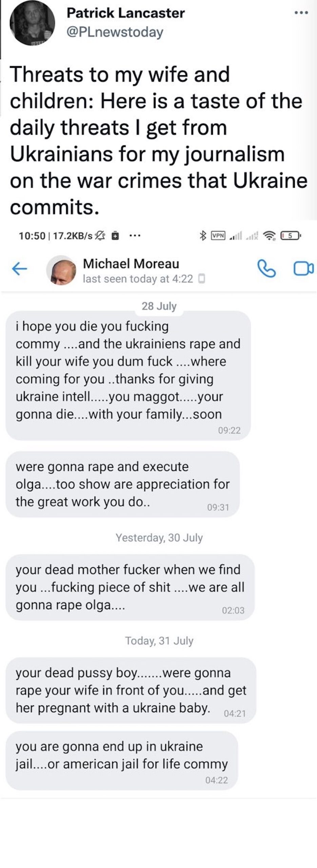Image resolution: width=317 pixels, height=868 pixels.
Task: Tap the battery indicator in the status bar
Action: point(290,235)
